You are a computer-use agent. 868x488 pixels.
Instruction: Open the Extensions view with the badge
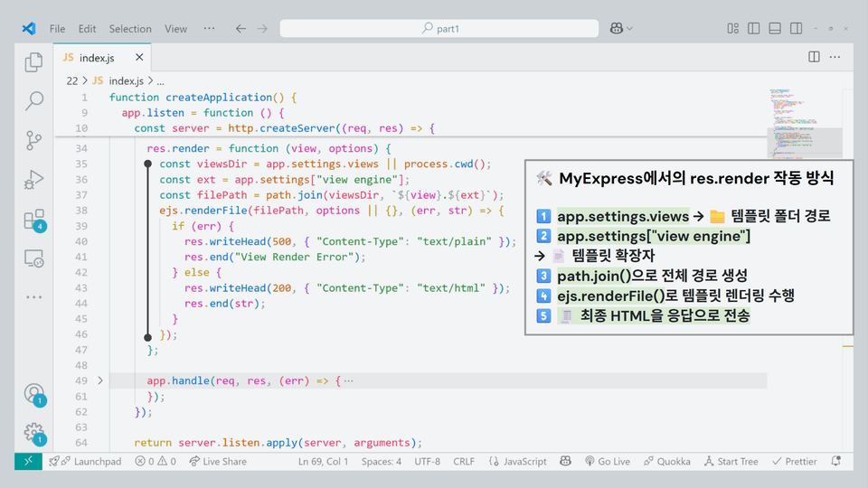33,220
